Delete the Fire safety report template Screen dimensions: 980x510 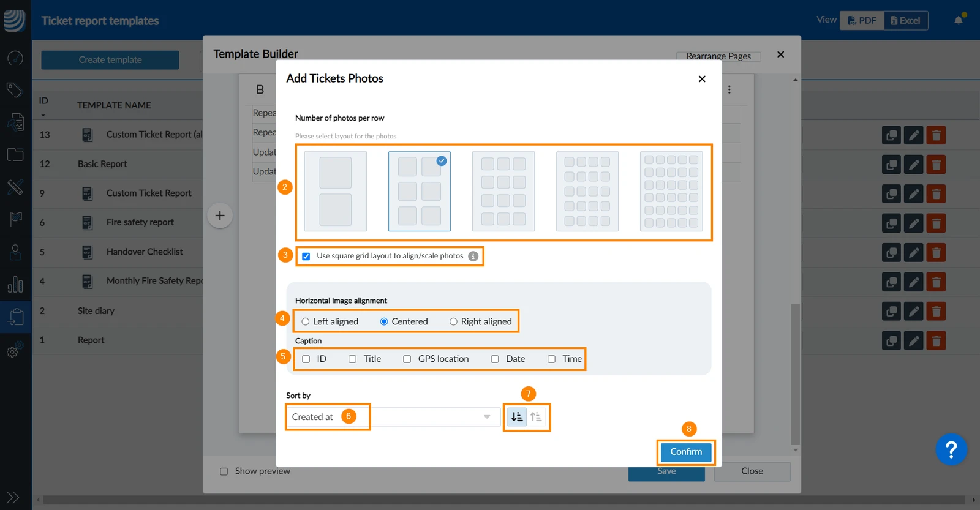[936, 223]
